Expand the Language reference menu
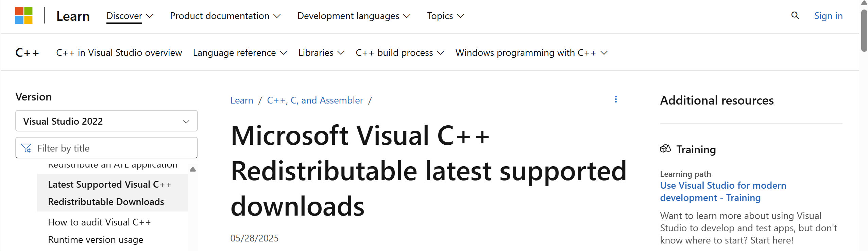This screenshot has width=868, height=251. (x=240, y=53)
